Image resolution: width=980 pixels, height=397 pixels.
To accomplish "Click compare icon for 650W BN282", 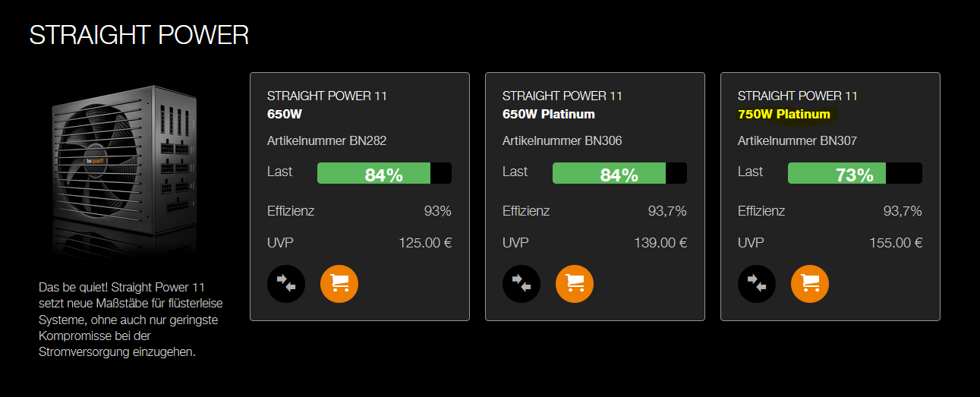I will tap(286, 284).
